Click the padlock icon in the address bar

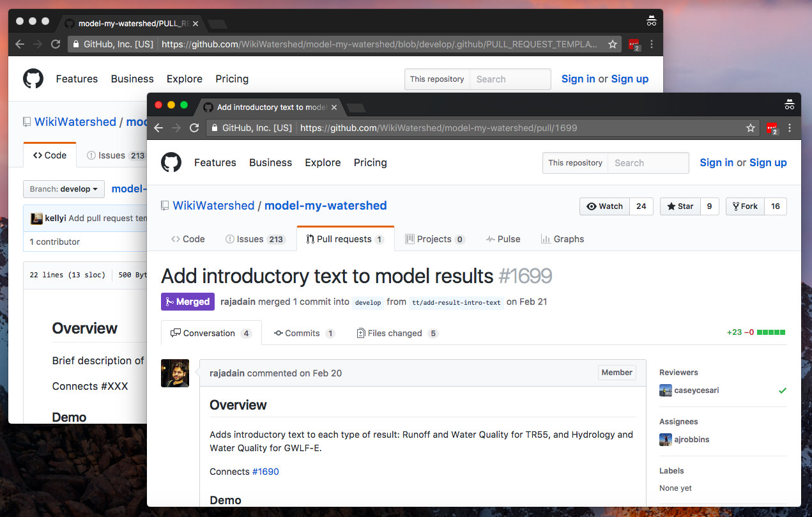(x=214, y=128)
